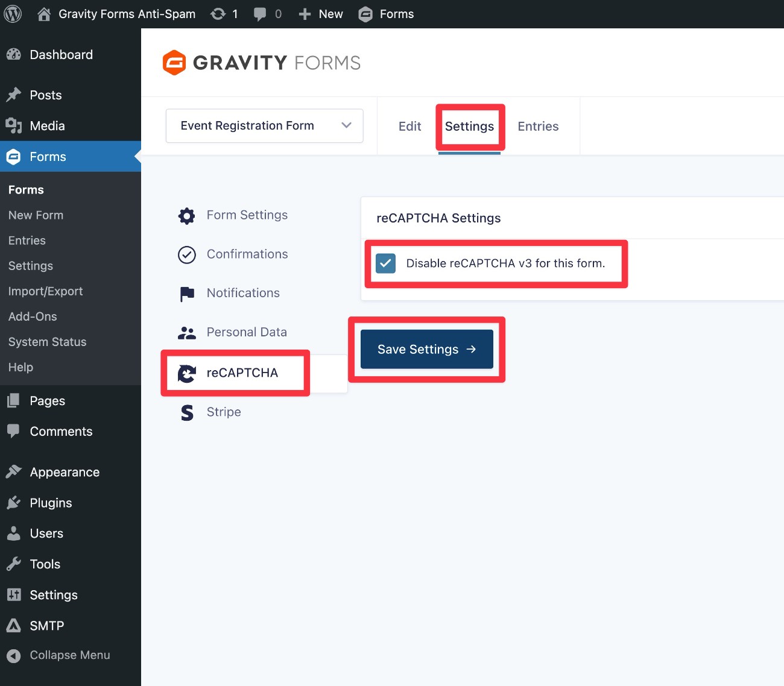
Task: Go to Import/Export in Forms menu
Action: (45, 291)
